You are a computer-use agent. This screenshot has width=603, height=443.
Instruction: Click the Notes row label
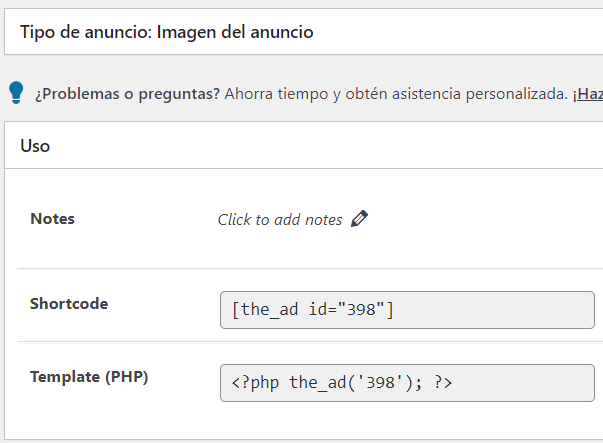coord(52,219)
